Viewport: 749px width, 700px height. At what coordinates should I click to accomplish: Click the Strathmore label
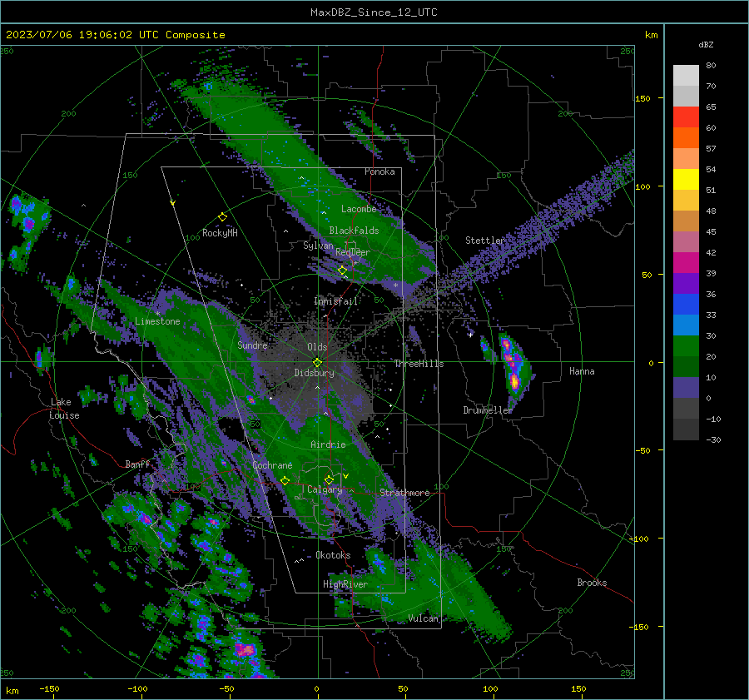[x=404, y=493]
